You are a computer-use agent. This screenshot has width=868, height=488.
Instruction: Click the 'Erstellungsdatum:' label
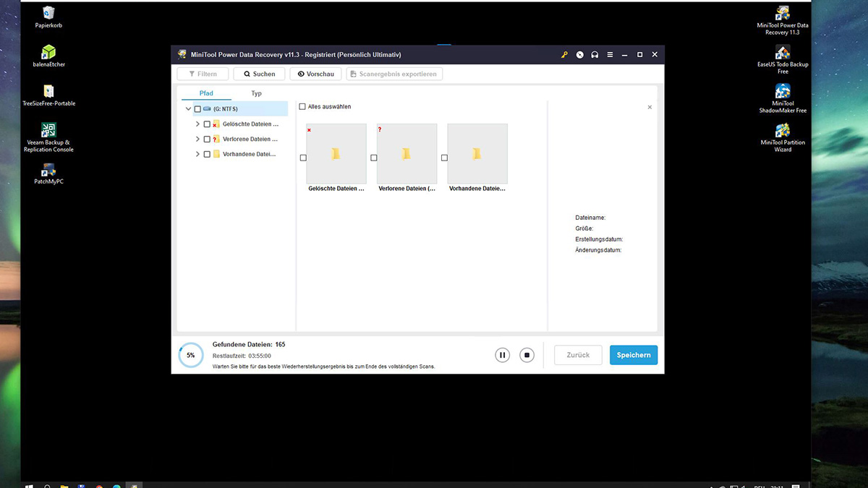[599, 239]
